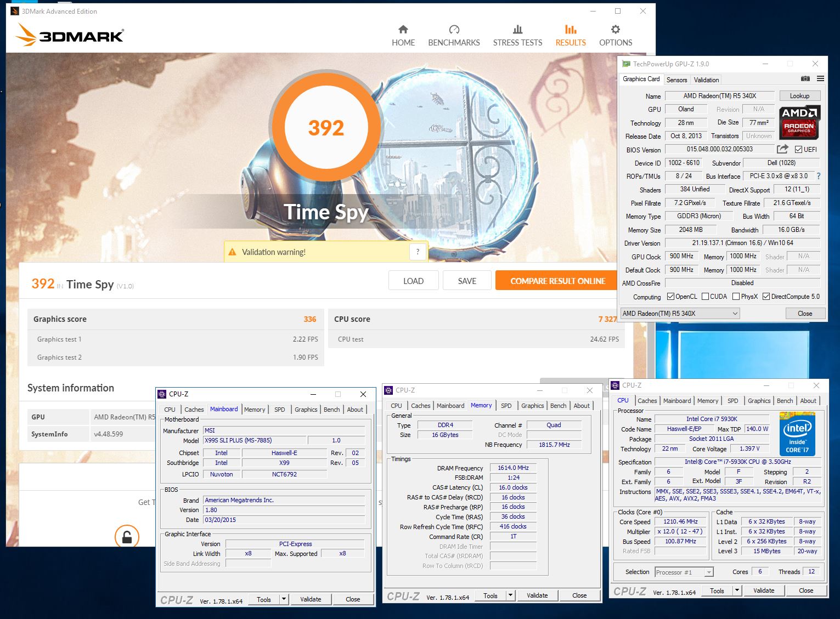Open the GPU-Z hamburger menu

(x=820, y=79)
